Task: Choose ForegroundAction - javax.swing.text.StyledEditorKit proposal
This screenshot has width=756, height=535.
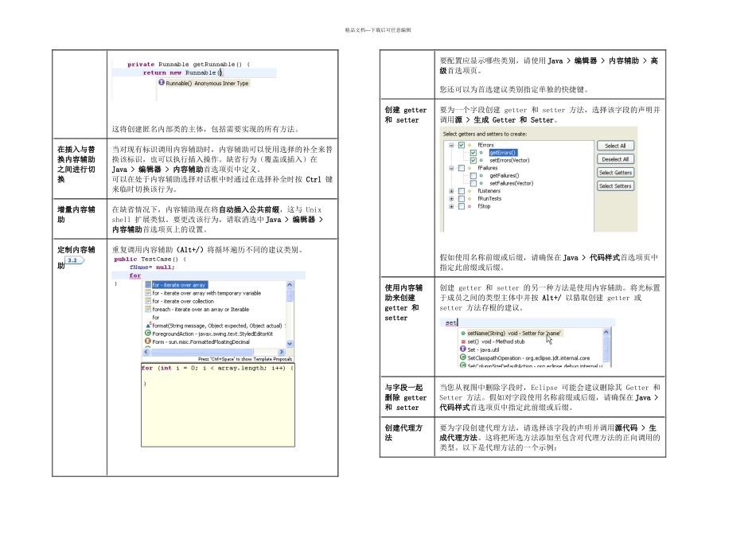Action: click(212, 334)
